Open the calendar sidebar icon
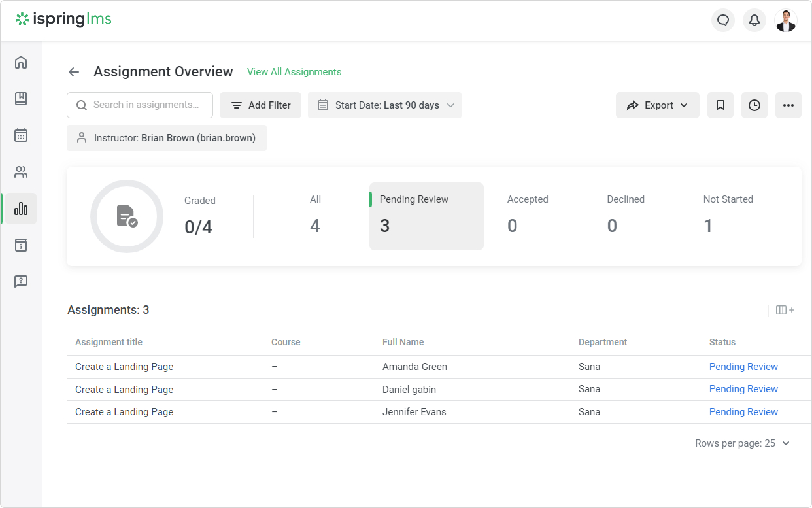 pos(21,135)
